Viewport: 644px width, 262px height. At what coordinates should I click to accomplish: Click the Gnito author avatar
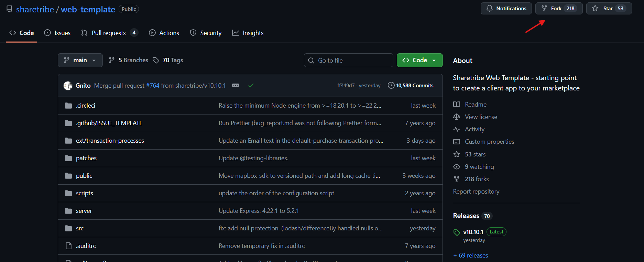click(x=68, y=86)
